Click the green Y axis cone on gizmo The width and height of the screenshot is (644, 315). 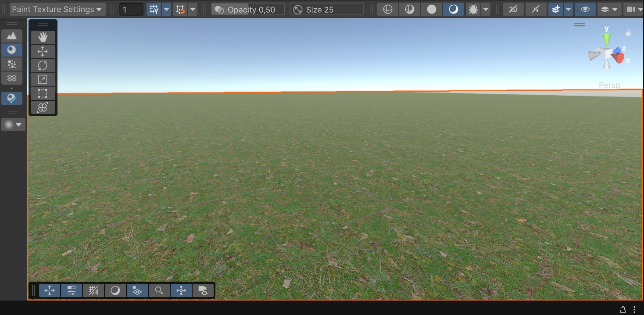[607, 40]
